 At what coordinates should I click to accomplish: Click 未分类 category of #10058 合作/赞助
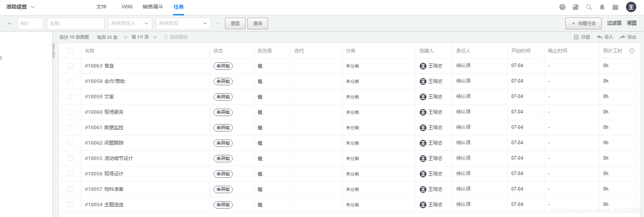click(353, 82)
